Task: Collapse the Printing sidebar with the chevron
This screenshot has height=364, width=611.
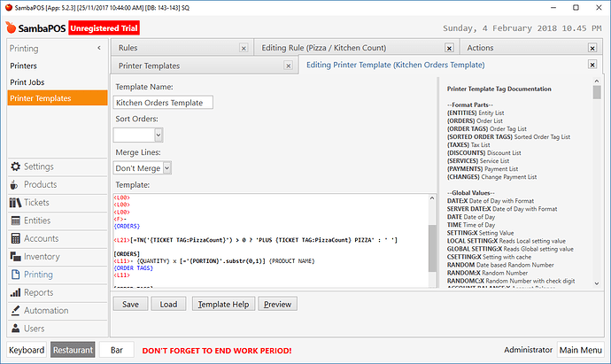Action: click(x=99, y=48)
